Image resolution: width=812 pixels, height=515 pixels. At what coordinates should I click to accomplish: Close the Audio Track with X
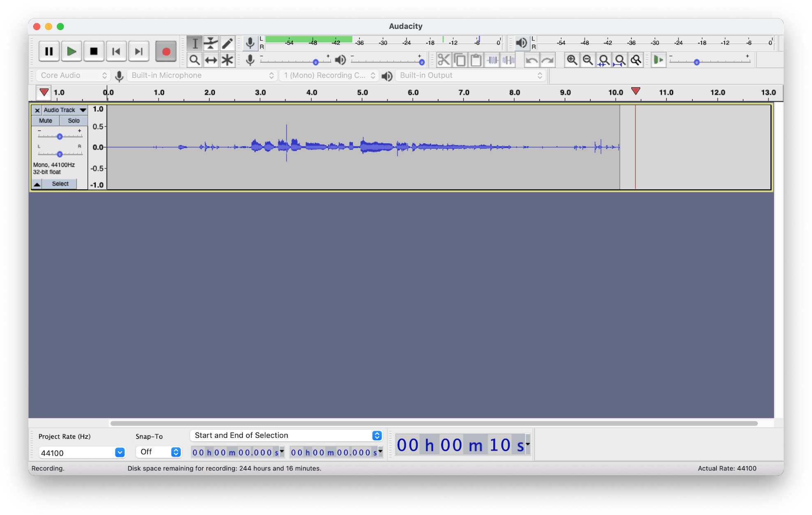click(37, 110)
